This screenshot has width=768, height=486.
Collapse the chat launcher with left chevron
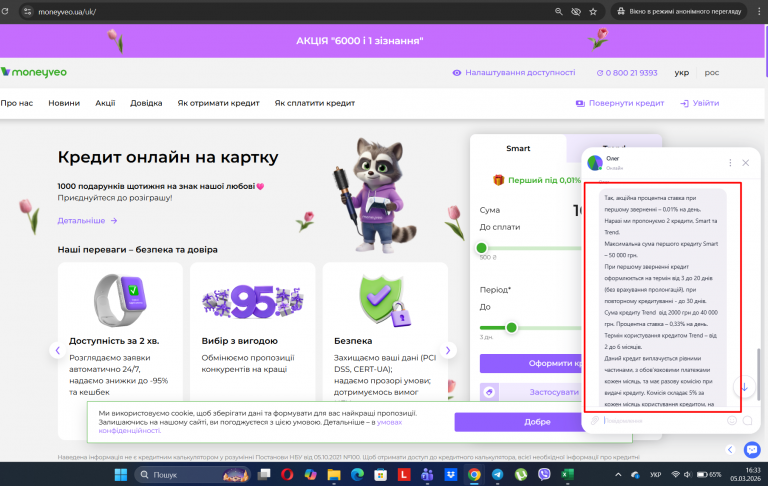pos(730,449)
